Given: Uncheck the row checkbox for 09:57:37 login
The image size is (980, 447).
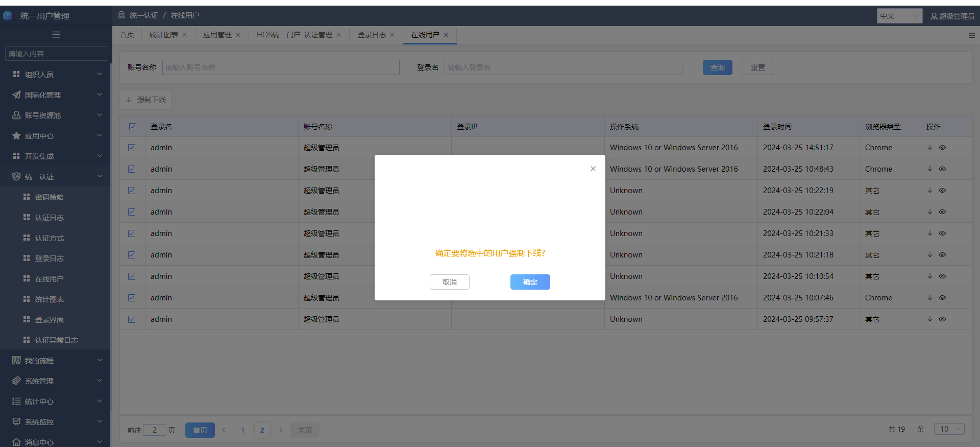Looking at the screenshot, I should [132, 319].
